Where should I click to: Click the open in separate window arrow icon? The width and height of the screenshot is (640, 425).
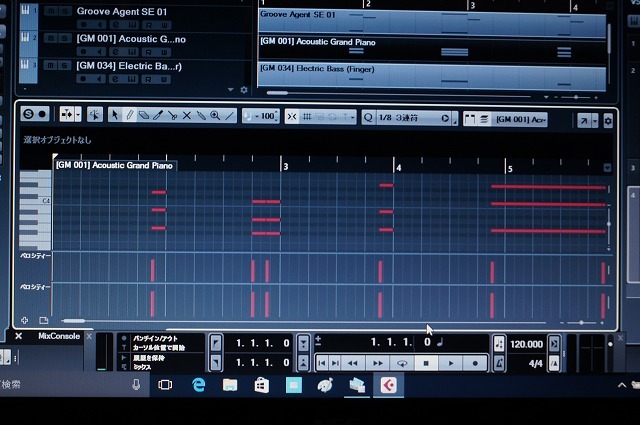[x=584, y=120]
